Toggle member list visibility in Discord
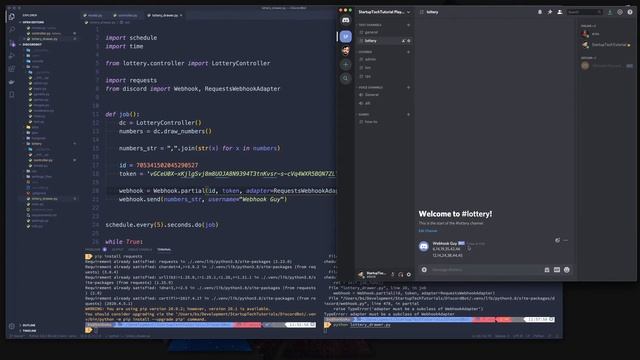The height and width of the screenshot is (360, 640). (x=560, y=12)
